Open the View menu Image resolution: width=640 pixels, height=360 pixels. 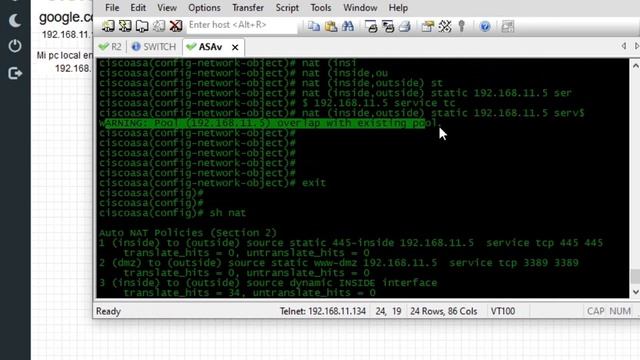167,8
